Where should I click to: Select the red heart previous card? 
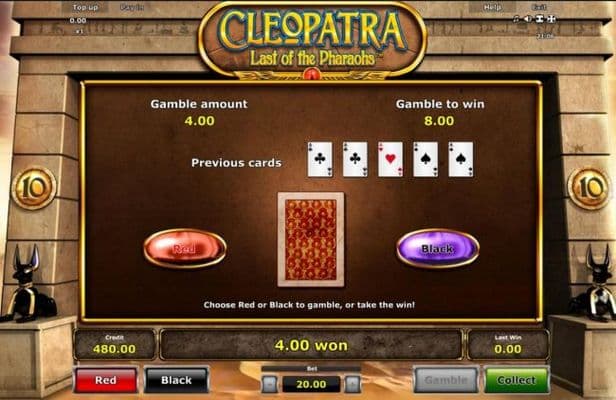coord(390,159)
